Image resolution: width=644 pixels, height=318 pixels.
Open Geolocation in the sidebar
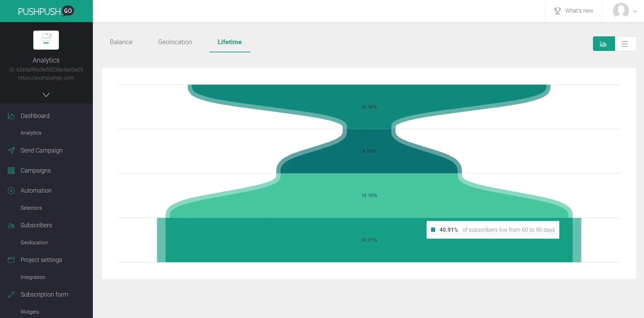[34, 243]
